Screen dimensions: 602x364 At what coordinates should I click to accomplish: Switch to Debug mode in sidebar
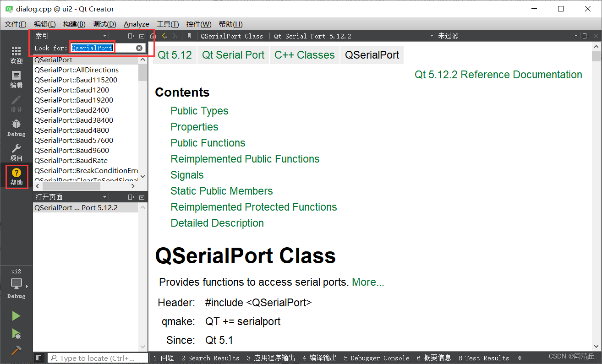coord(16,128)
